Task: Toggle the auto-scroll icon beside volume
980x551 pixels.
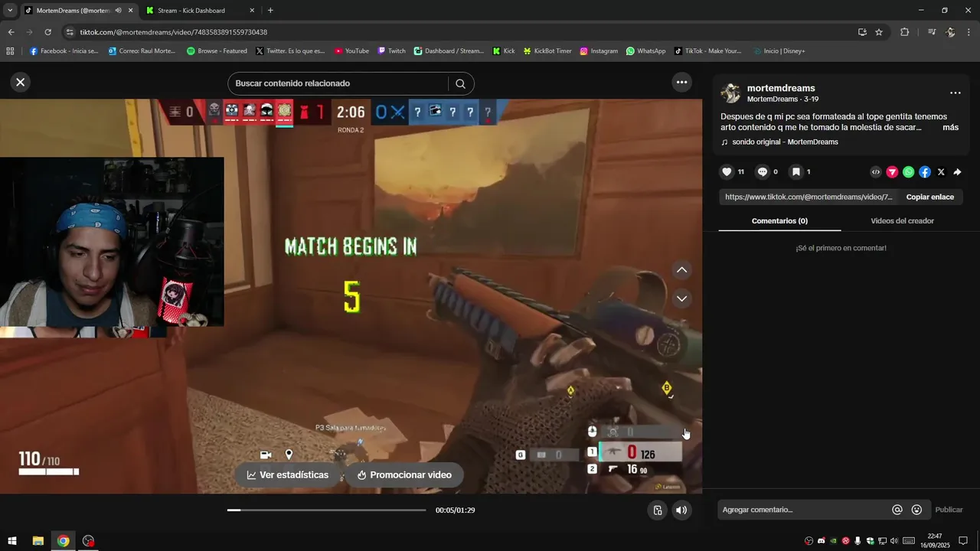Action: [x=657, y=510]
